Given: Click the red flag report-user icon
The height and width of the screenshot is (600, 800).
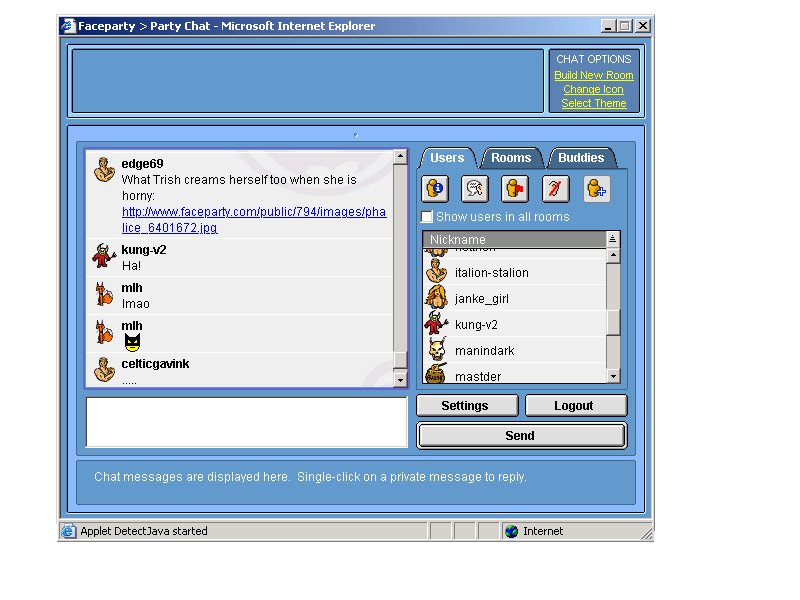Looking at the screenshot, I should point(515,189).
